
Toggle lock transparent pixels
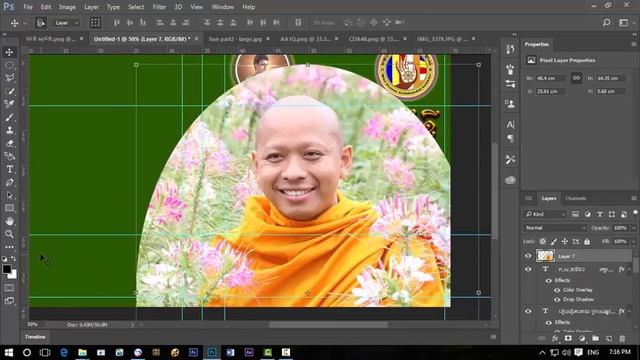542,242
